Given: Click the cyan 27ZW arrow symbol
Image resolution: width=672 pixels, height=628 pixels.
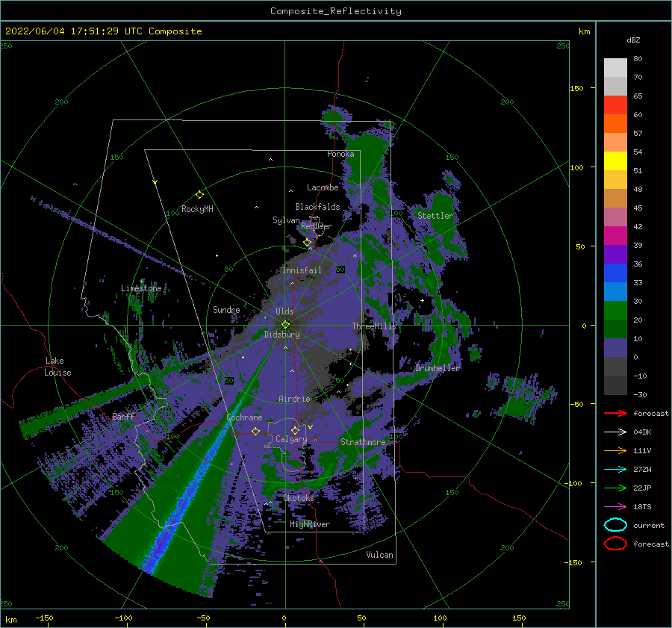Looking at the screenshot, I should [615, 470].
